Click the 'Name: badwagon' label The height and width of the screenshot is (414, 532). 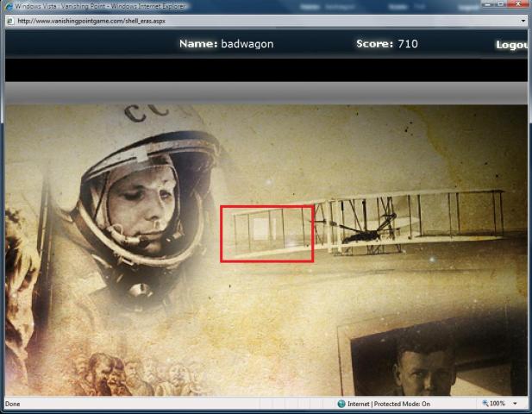coord(226,44)
